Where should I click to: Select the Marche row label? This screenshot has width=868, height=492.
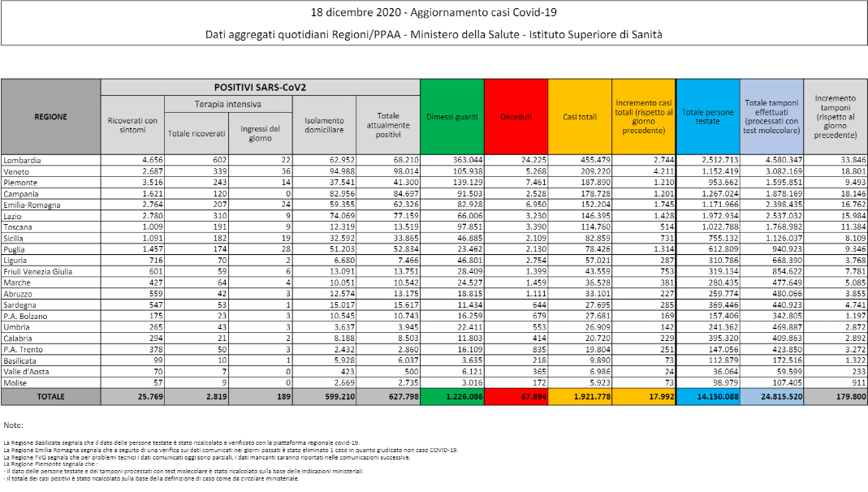coord(17,283)
